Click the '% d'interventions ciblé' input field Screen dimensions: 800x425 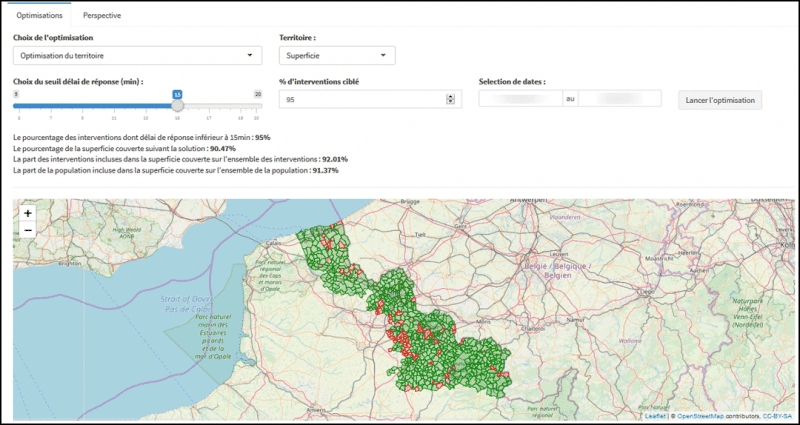(x=370, y=99)
